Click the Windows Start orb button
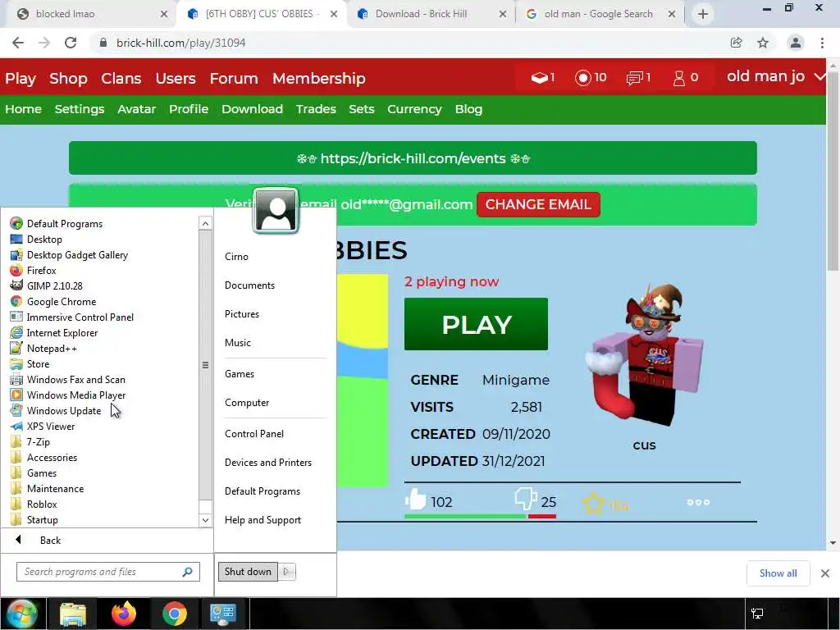This screenshot has height=630, width=840. pyautogui.click(x=21, y=614)
